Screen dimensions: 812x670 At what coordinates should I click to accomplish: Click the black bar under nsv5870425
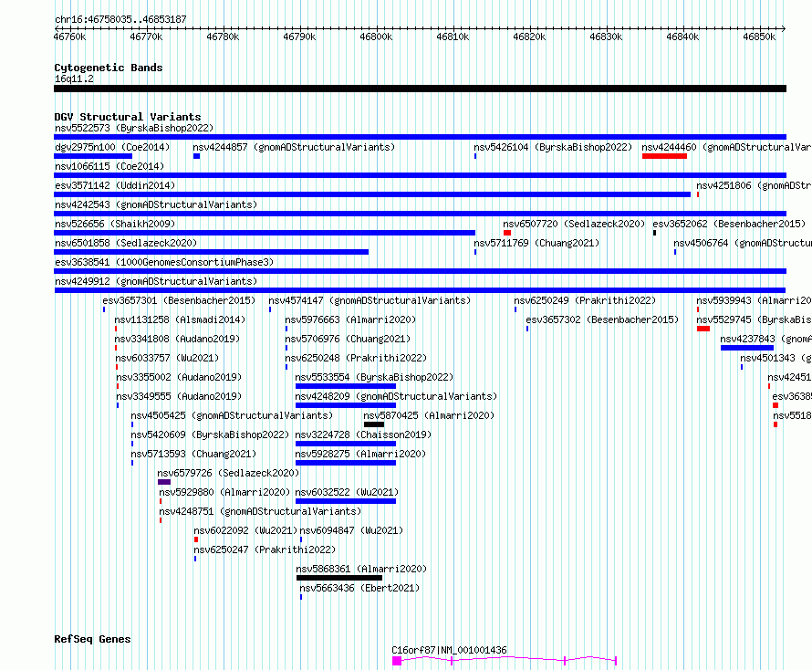[x=374, y=424]
